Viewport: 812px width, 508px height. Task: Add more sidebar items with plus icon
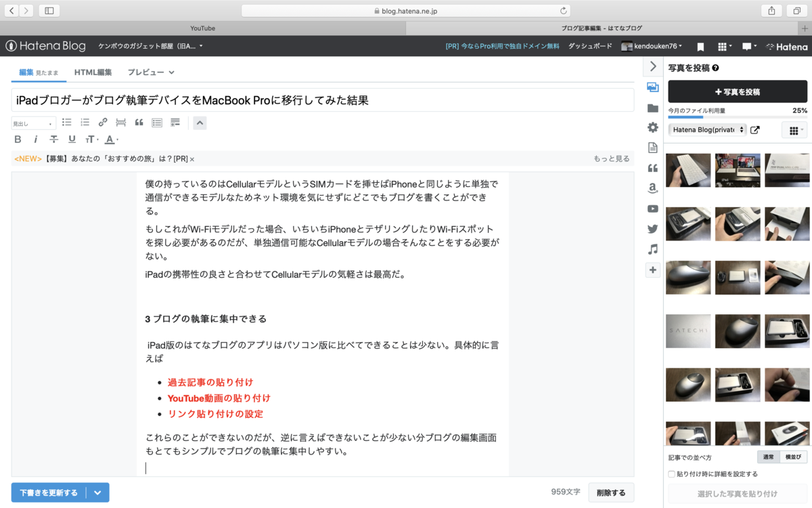point(652,270)
